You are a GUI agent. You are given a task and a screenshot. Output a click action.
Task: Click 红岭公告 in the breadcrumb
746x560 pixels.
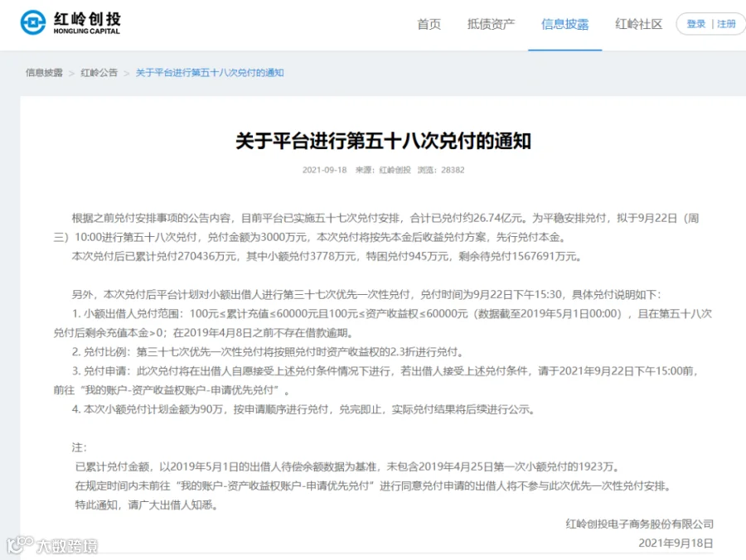[99, 73]
